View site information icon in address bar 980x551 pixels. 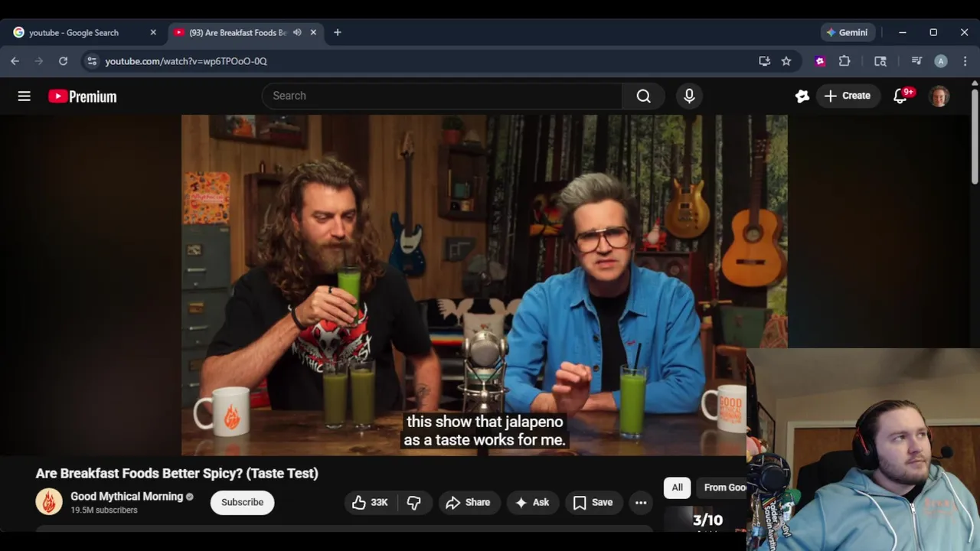coord(92,61)
